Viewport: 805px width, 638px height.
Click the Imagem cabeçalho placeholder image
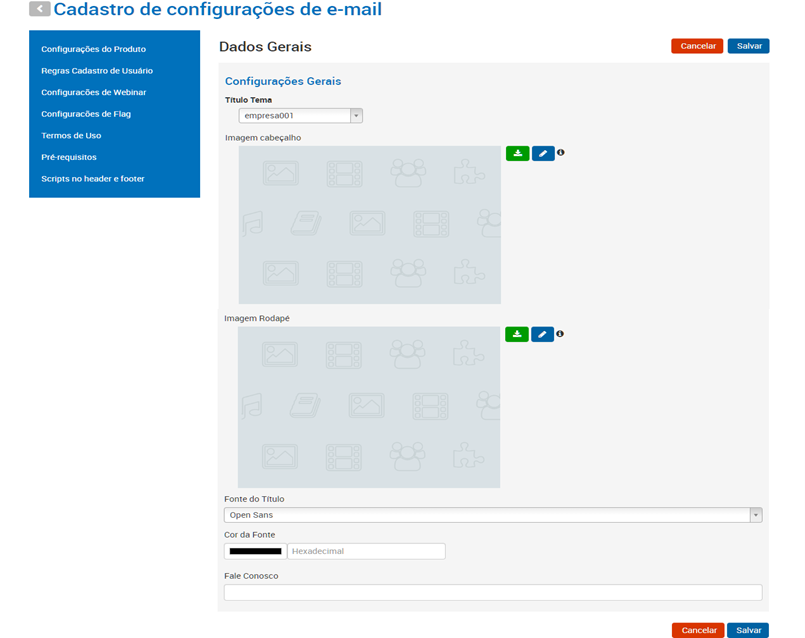tap(369, 225)
